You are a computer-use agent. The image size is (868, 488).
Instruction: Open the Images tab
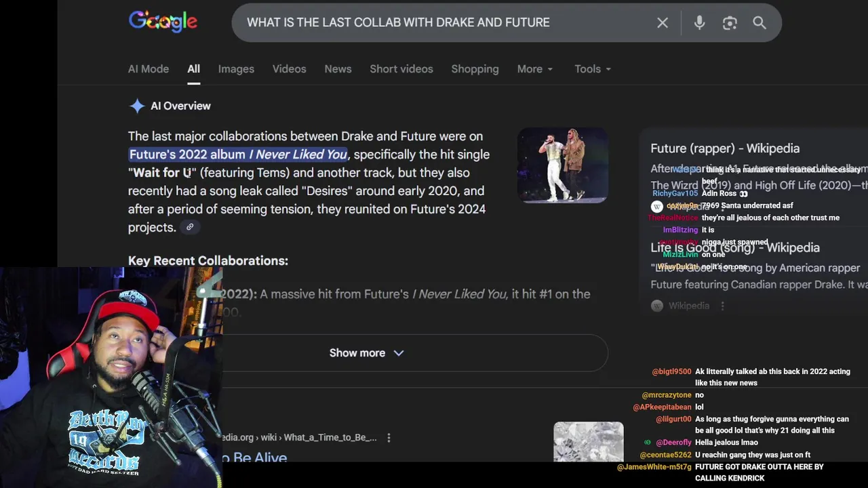point(236,69)
